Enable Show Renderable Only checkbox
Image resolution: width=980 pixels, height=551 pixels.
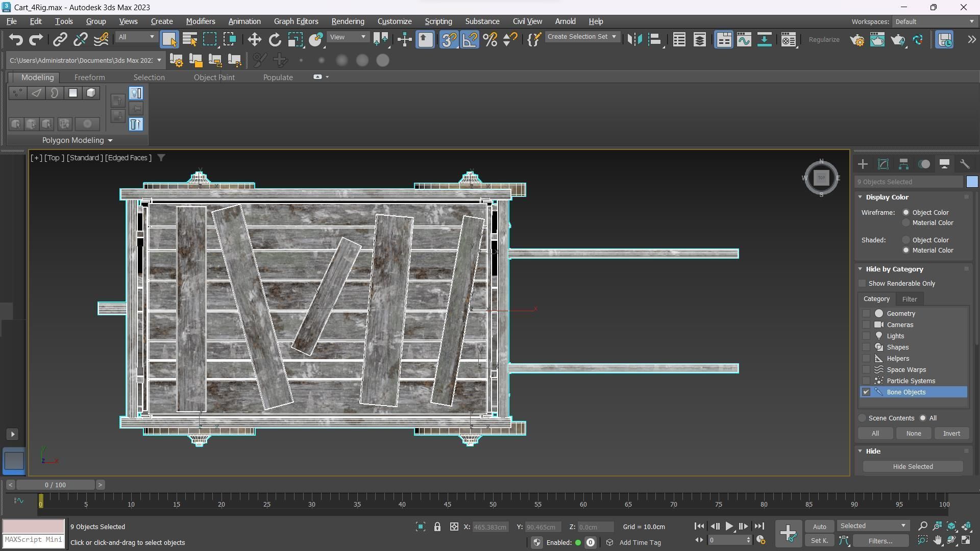pyautogui.click(x=863, y=284)
